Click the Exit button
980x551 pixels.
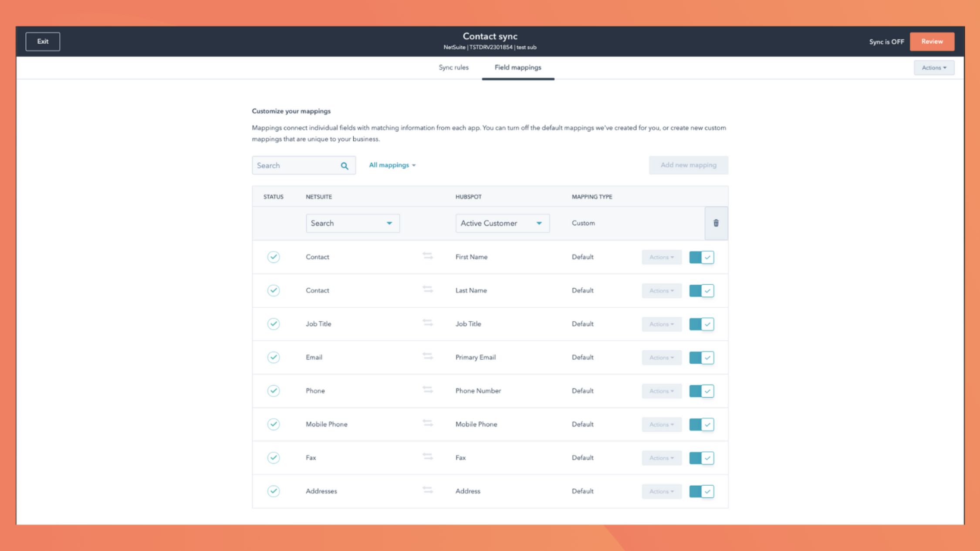[43, 41]
